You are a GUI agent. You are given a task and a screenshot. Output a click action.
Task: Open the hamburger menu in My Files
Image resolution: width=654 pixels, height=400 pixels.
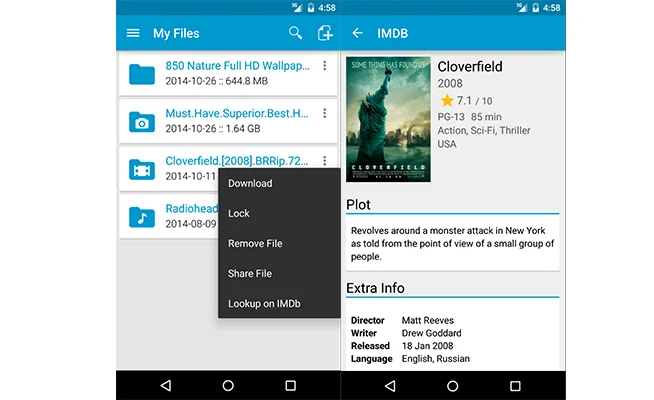click(133, 33)
